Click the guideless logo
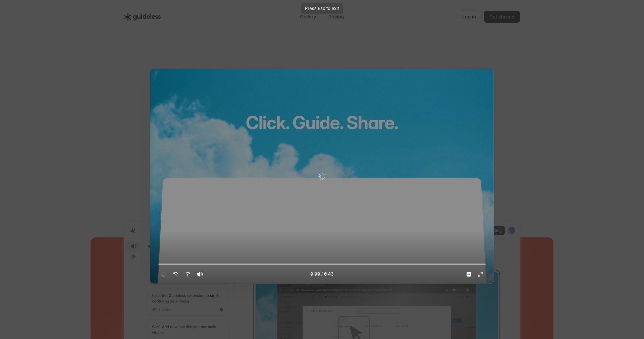 pyautogui.click(x=142, y=17)
